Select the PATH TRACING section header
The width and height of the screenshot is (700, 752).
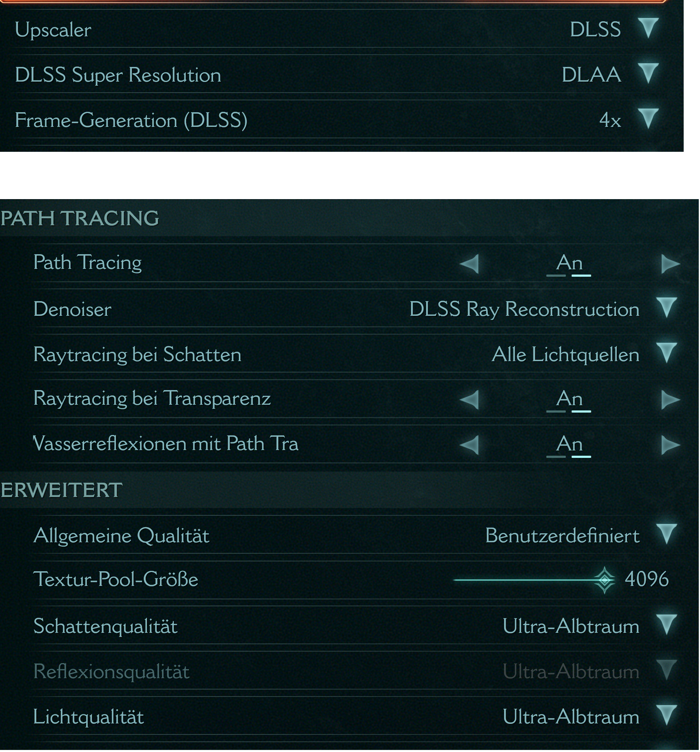pos(80,218)
